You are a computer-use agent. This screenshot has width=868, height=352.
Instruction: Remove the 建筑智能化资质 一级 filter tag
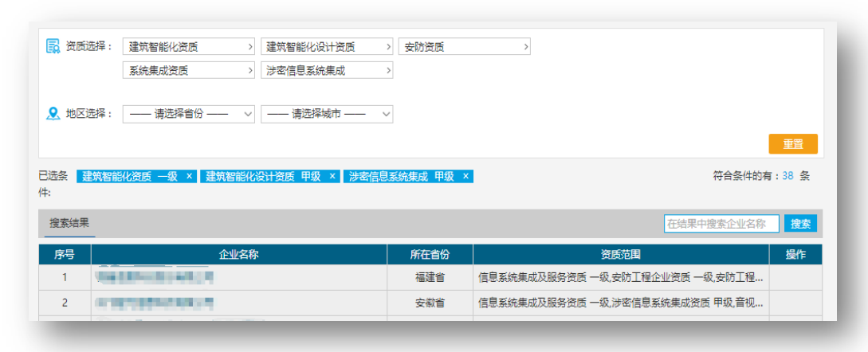pyautogui.click(x=189, y=177)
